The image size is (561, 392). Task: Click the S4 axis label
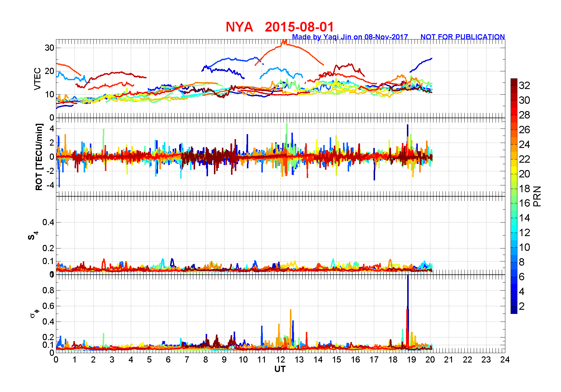click(33, 236)
